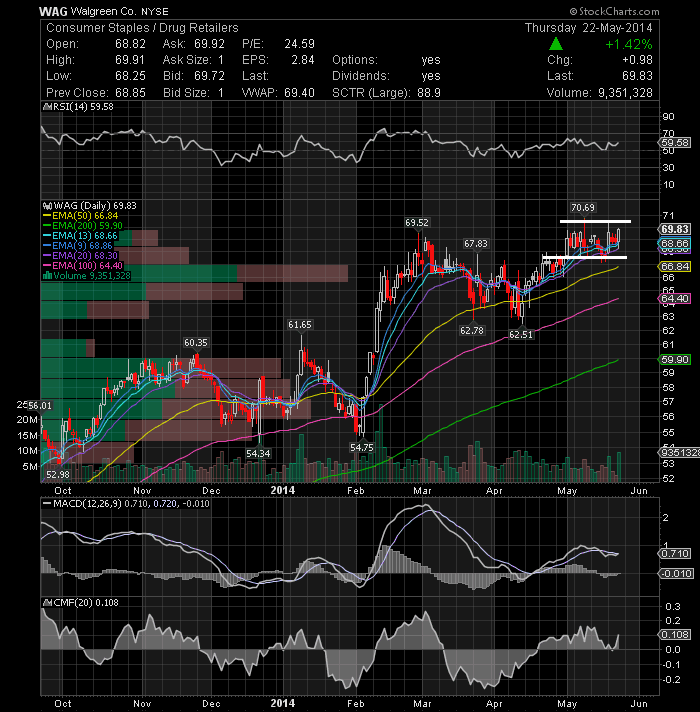Click the 67.83 price annotation
700x712 pixels.
coord(476,244)
